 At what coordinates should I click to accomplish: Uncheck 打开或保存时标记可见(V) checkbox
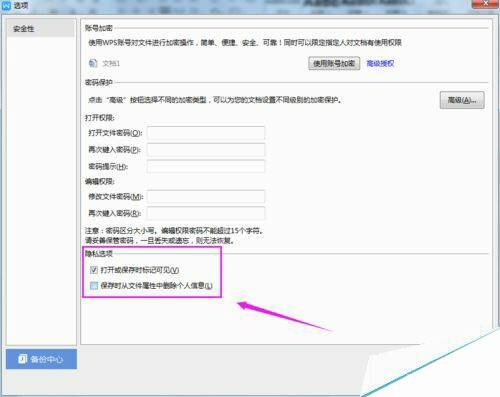click(94, 270)
